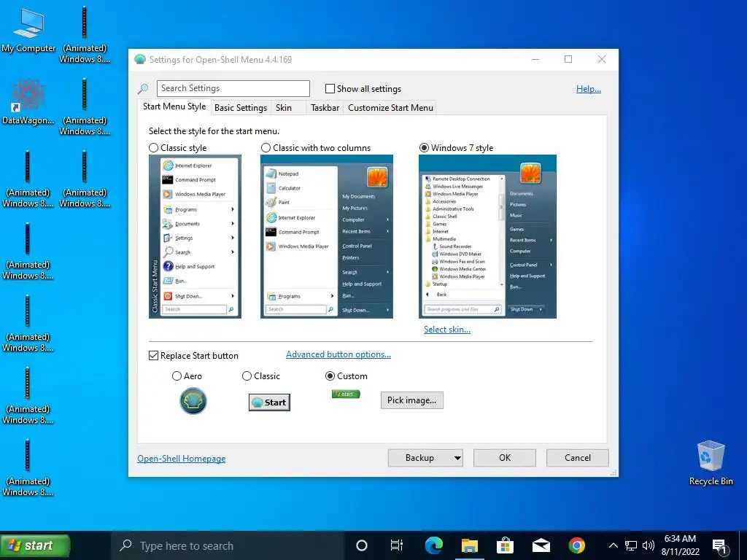Switch to the Skin tab
Viewport: 747px width, 560px height.
[284, 108]
